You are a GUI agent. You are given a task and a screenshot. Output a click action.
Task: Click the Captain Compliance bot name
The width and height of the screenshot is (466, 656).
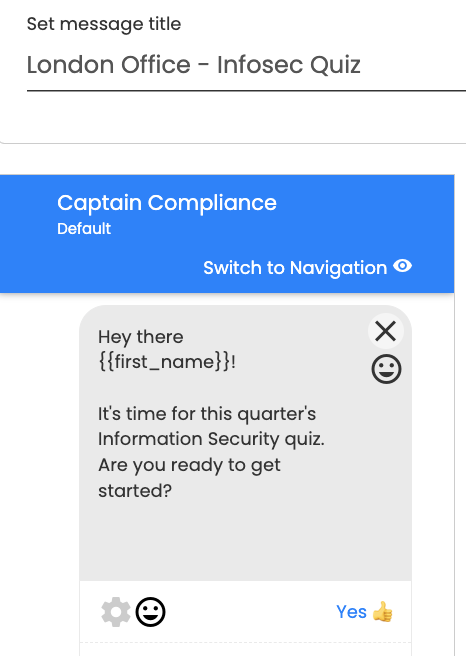click(x=167, y=203)
